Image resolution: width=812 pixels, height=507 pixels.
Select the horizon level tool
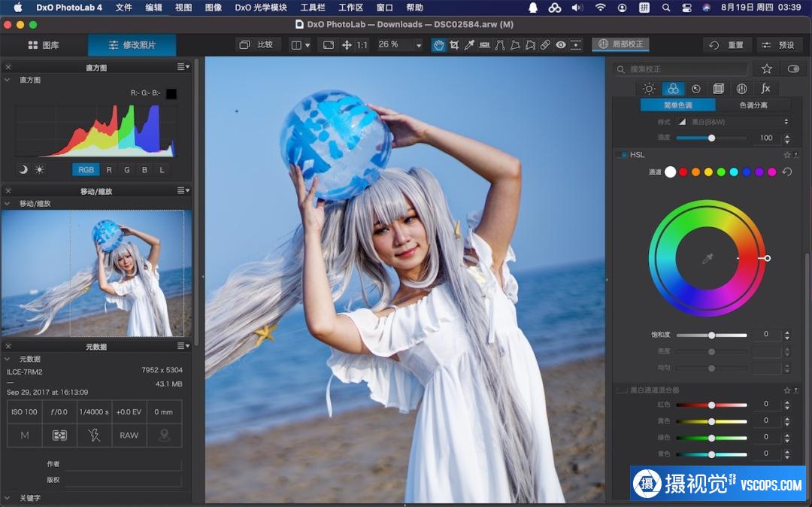[x=485, y=45]
